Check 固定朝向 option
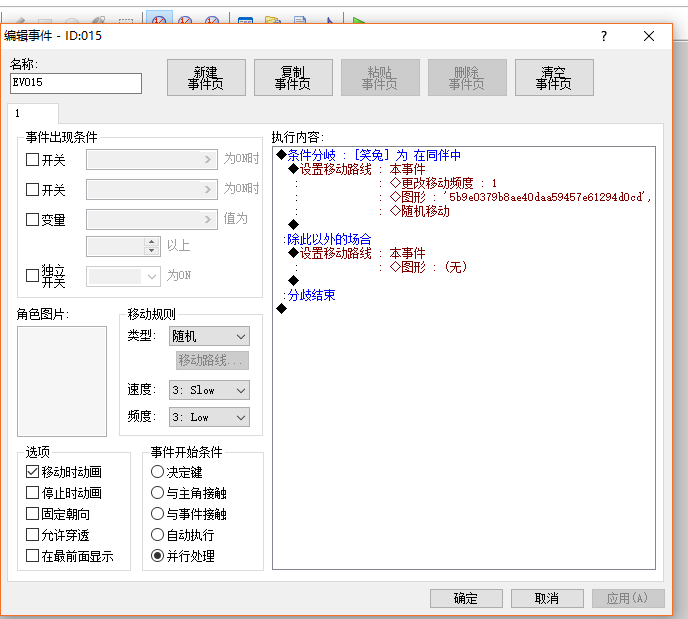 [x=32, y=514]
